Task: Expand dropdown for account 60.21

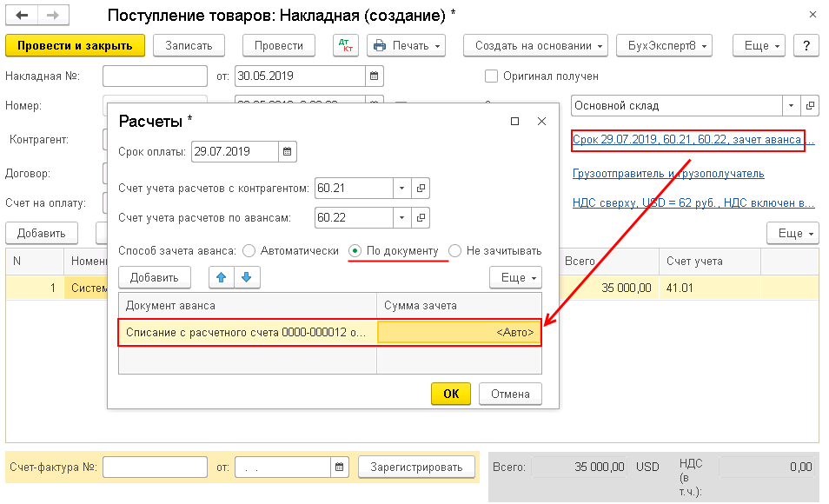Action: coord(401,189)
